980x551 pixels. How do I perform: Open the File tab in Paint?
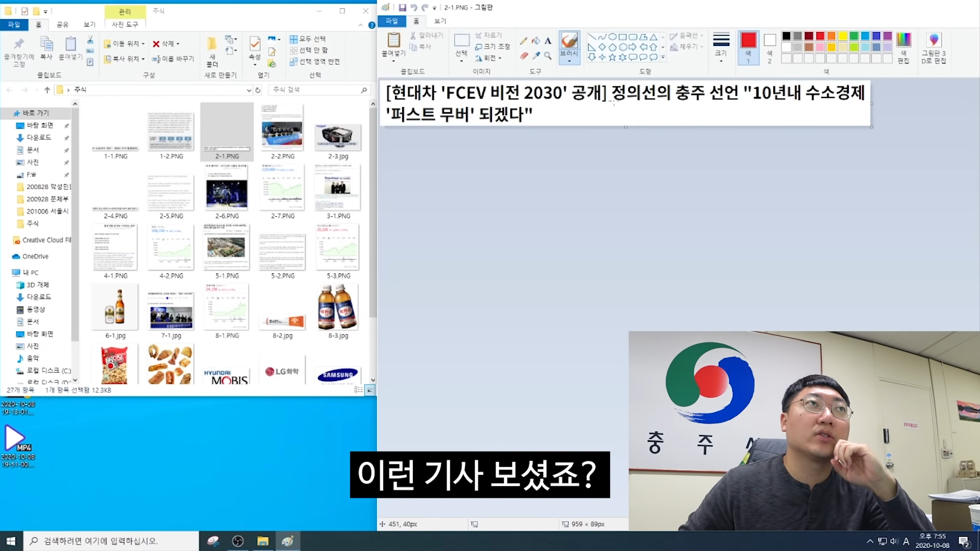391,21
